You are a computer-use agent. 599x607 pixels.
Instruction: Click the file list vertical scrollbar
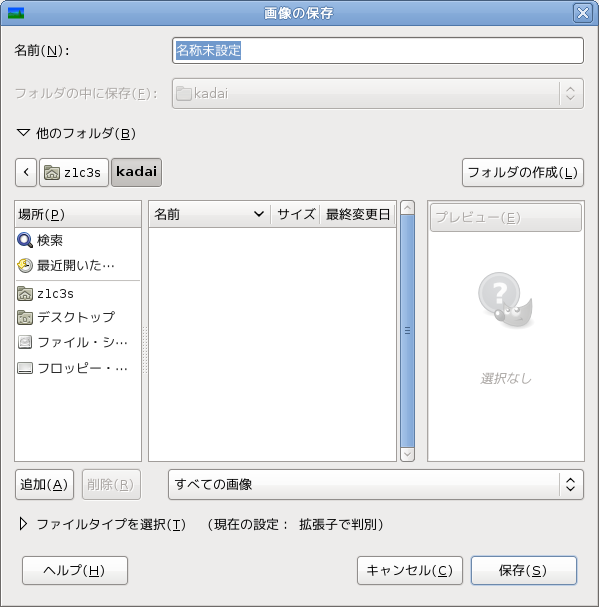pyautogui.click(x=407, y=331)
